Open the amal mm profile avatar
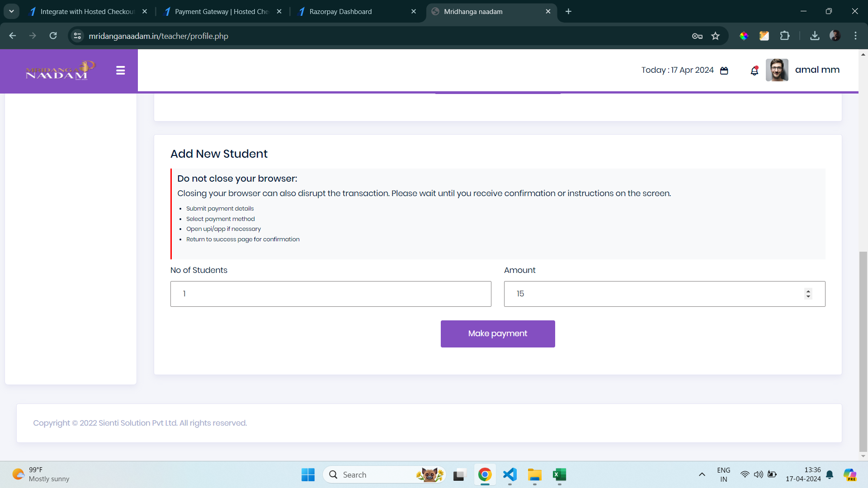868x488 pixels. coord(777,70)
